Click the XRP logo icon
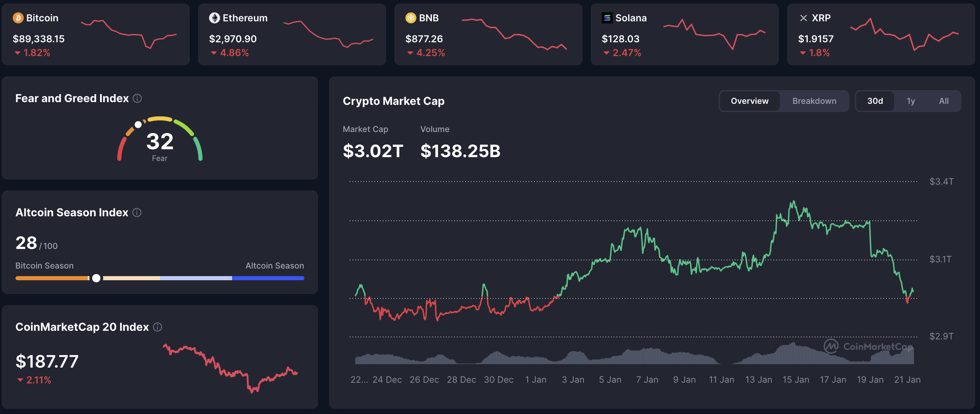This screenshot has width=980, height=414. (x=804, y=18)
